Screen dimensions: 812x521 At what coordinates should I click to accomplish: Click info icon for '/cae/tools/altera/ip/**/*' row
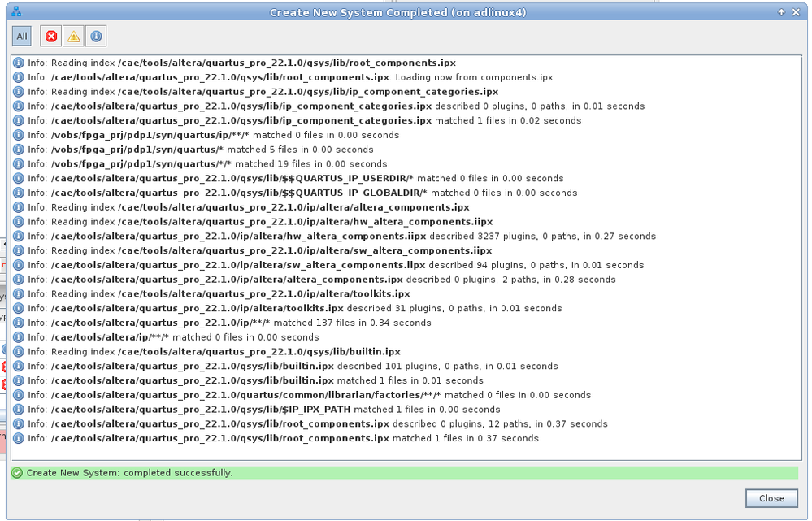point(19,337)
